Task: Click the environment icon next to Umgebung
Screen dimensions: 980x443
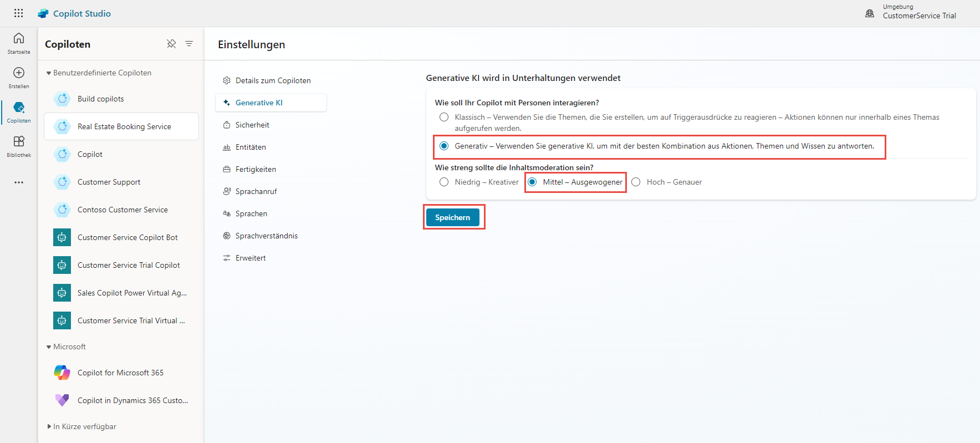Action: (x=870, y=13)
